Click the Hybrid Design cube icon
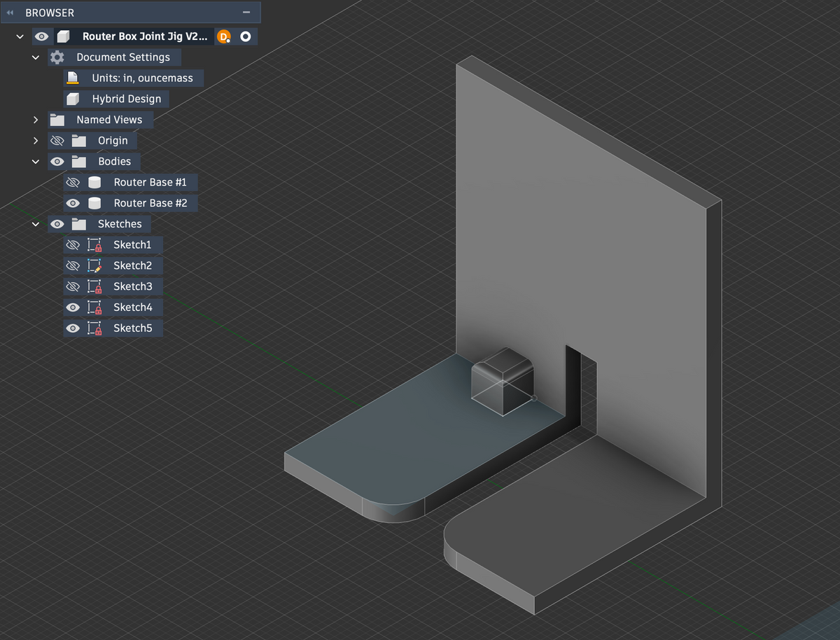 (x=72, y=99)
